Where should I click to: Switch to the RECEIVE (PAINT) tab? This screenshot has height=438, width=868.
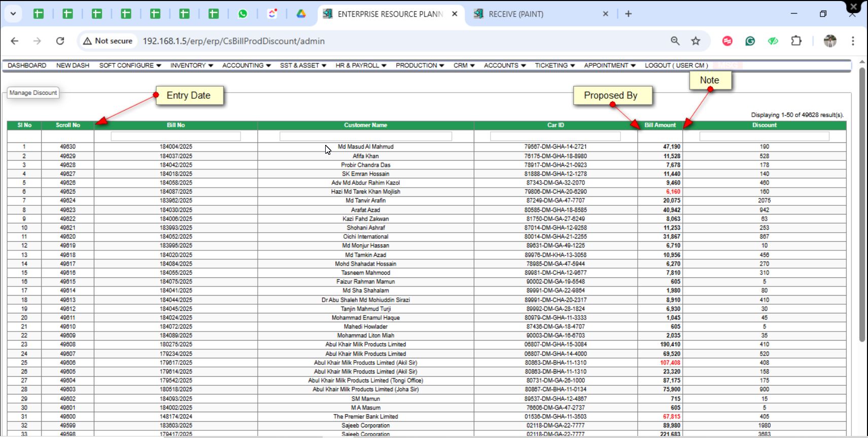pos(516,14)
